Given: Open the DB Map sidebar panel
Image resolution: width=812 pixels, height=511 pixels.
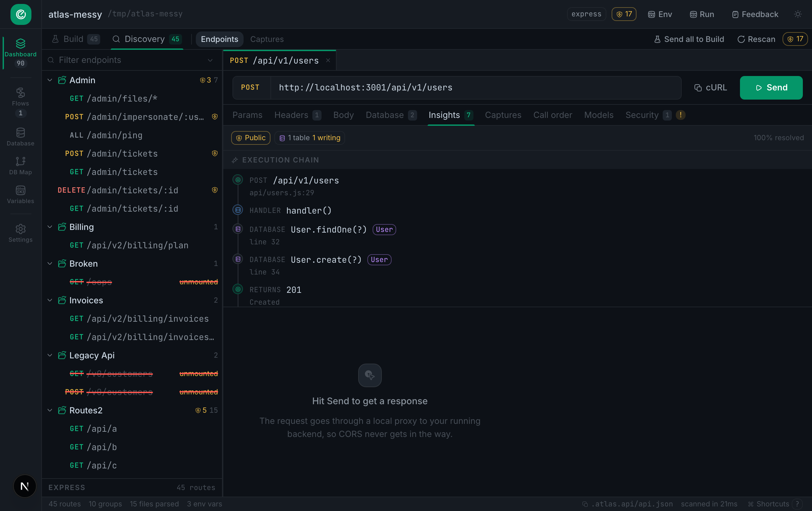Looking at the screenshot, I should [x=21, y=166].
